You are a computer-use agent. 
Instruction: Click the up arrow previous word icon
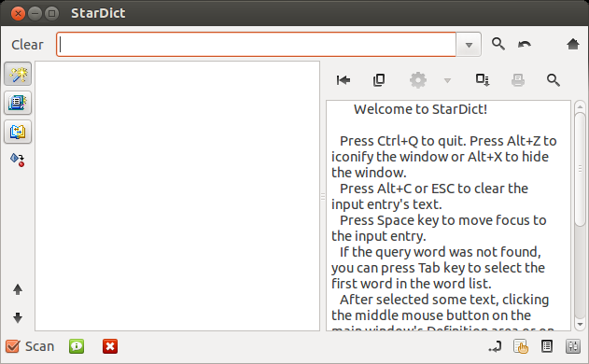18,289
